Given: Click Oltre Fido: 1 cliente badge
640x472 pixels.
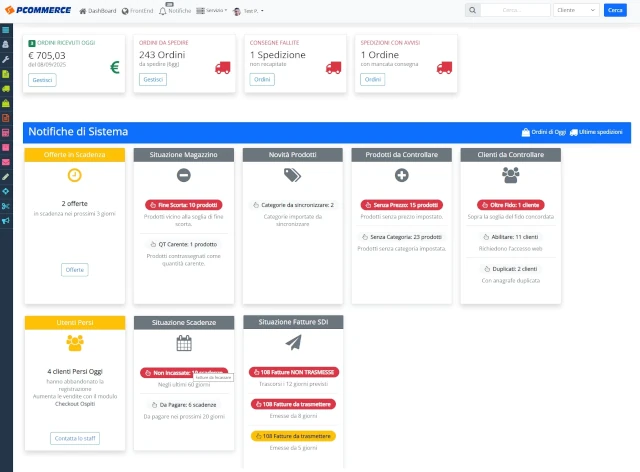Looking at the screenshot, I should [511, 205].
